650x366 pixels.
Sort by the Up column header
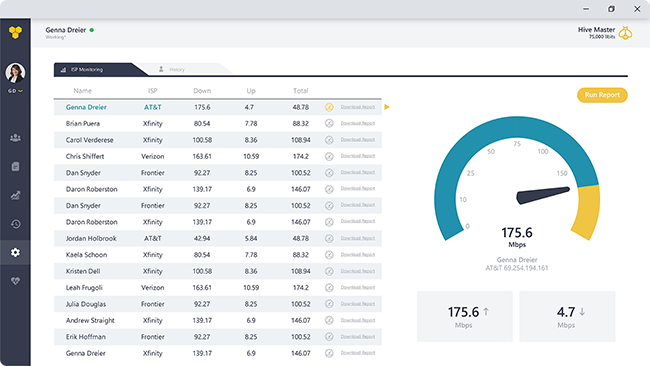[251, 91]
